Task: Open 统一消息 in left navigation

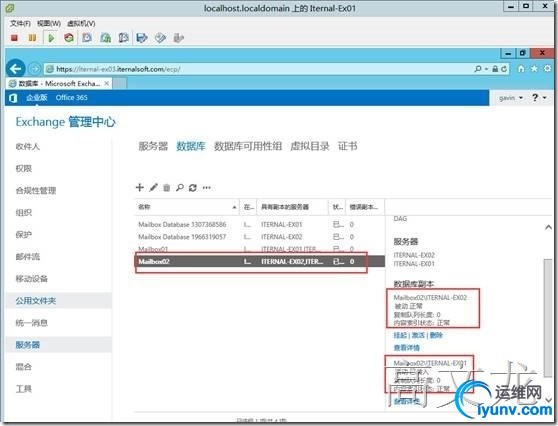Action: 31,323
